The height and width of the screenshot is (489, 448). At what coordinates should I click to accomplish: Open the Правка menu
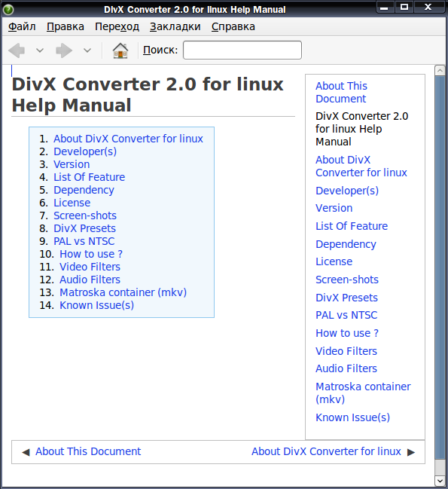click(x=66, y=27)
